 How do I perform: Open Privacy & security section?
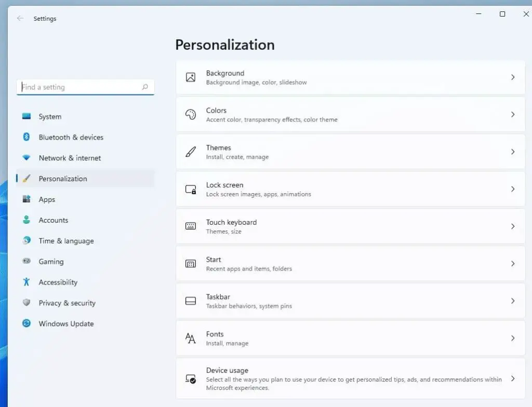pyautogui.click(x=67, y=303)
